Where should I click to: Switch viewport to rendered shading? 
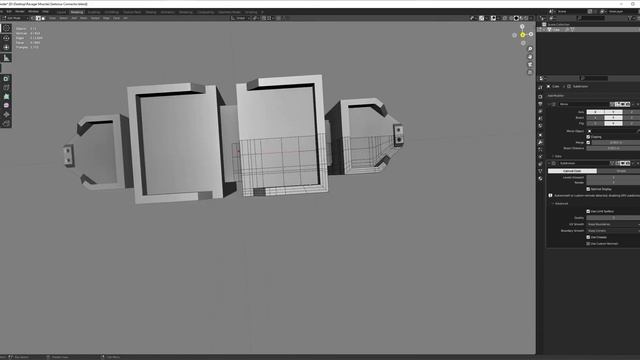pyautogui.click(x=526, y=18)
